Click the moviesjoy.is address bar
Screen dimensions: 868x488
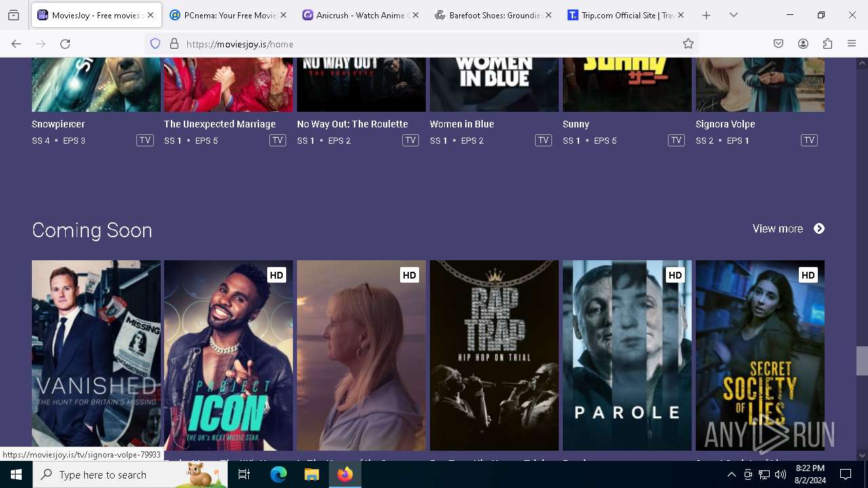tap(420, 44)
